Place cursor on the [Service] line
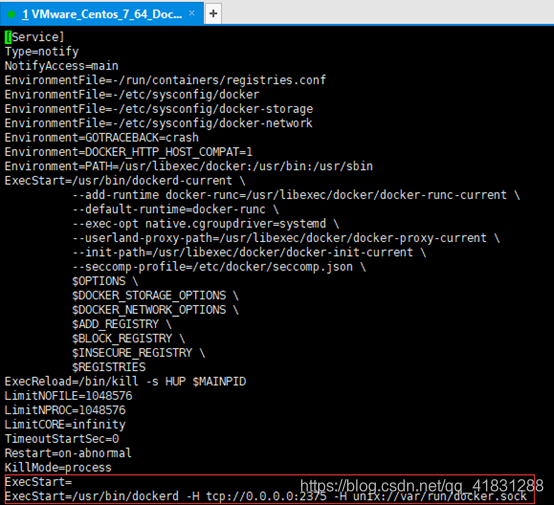The image size is (554, 505). point(35,37)
